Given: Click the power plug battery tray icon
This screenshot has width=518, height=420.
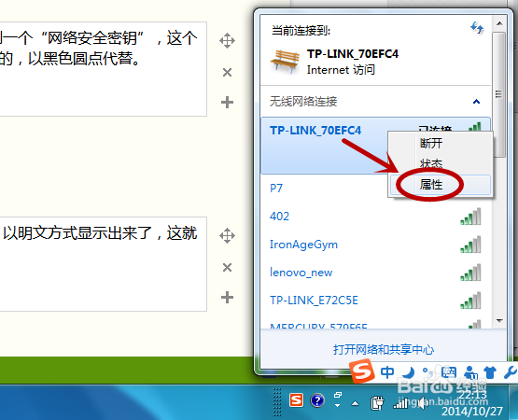Looking at the screenshot, I should [x=377, y=402].
